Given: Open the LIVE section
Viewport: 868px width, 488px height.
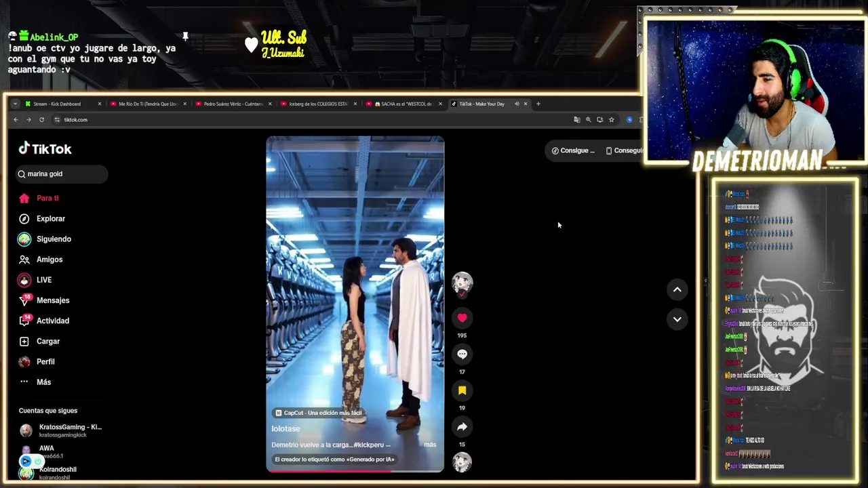Looking at the screenshot, I should (x=35, y=279).
